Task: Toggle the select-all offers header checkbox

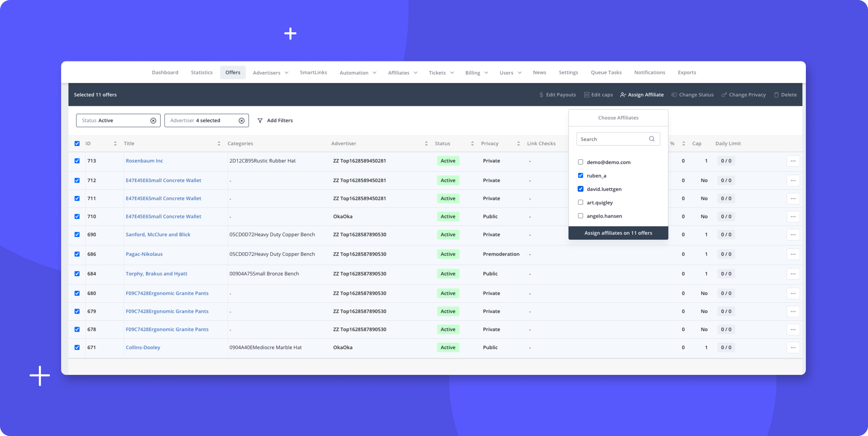Action: point(77,144)
